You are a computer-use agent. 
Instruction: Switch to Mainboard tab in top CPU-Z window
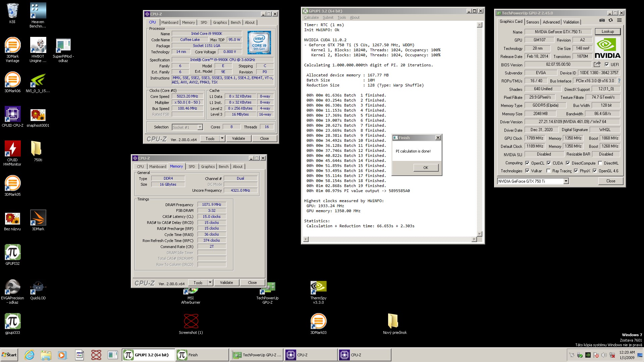[170, 22]
